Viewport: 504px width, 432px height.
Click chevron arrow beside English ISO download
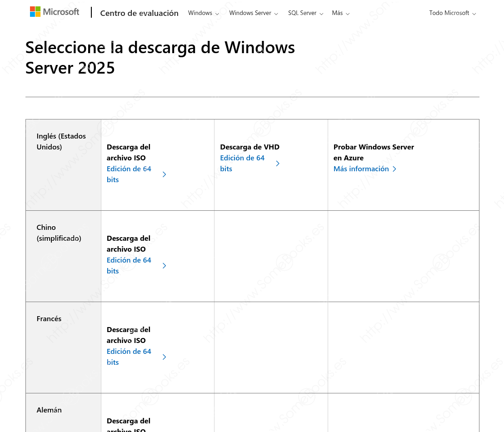(x=165, y=174)
